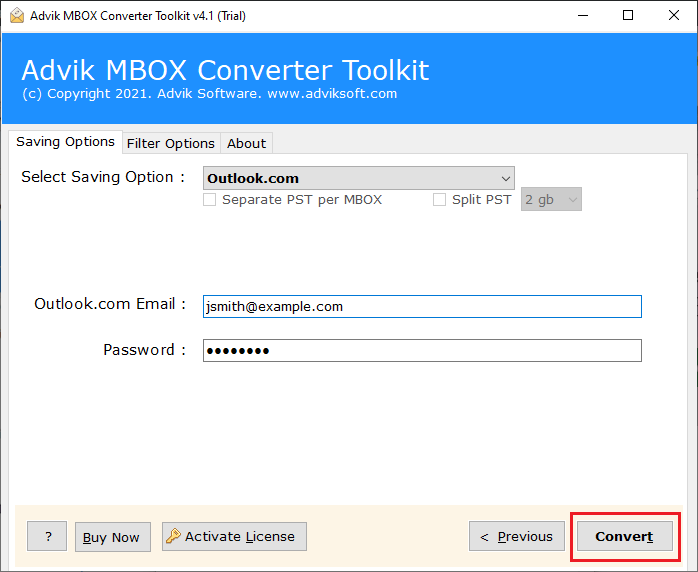Click the Advik envelope icon in title bar
Image resolution: width=698 pixels, height=572 pixels.
16,16
